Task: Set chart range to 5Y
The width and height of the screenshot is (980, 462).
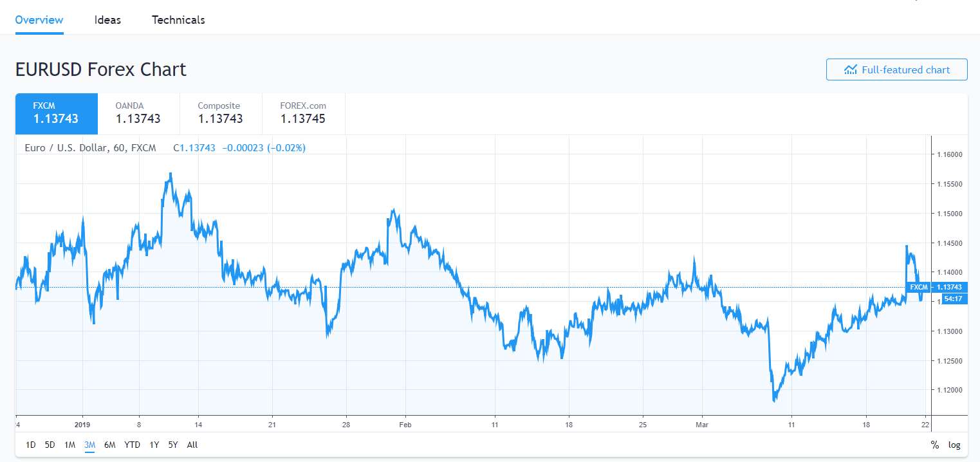Action: point(174,445)
